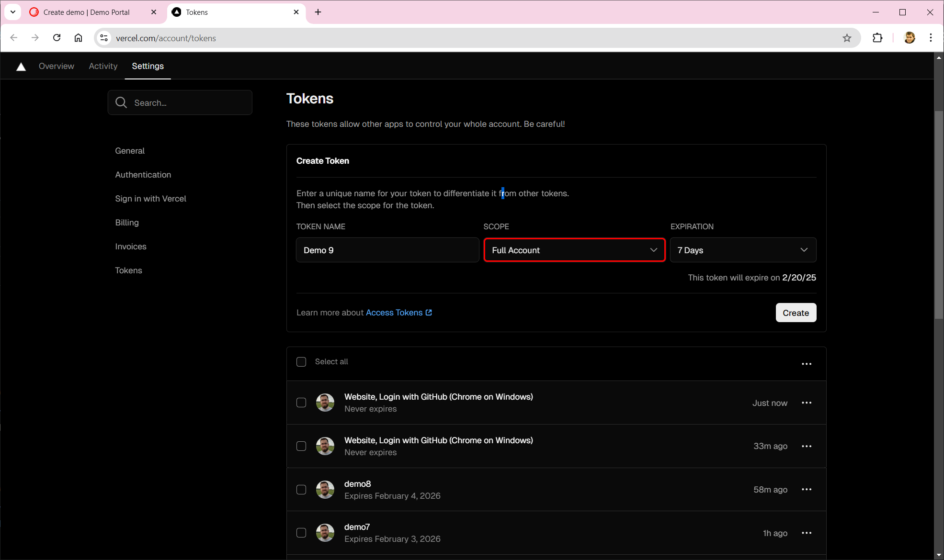This screenshot has width=944, height=560.
Task: Open the browser extensions puzzle icon
Action: (x=877, y=38)
